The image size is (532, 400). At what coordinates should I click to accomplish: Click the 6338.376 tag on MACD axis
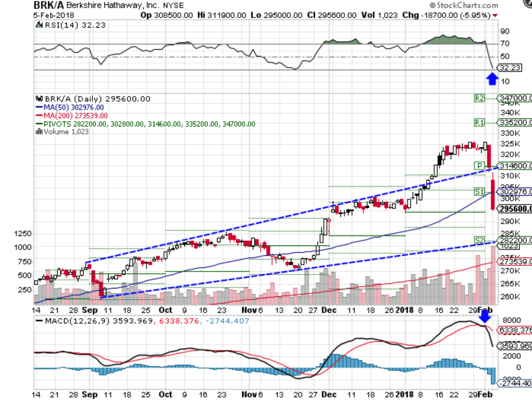click(515, 330)
